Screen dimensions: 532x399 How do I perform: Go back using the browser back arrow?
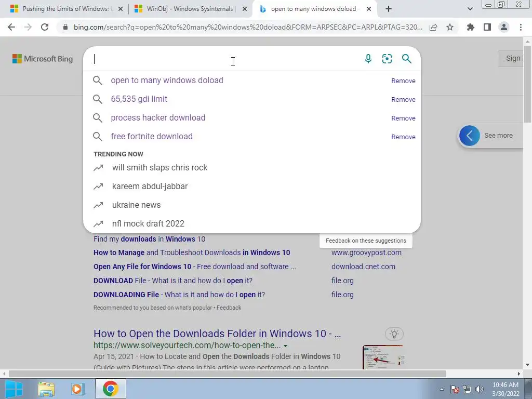11,27
